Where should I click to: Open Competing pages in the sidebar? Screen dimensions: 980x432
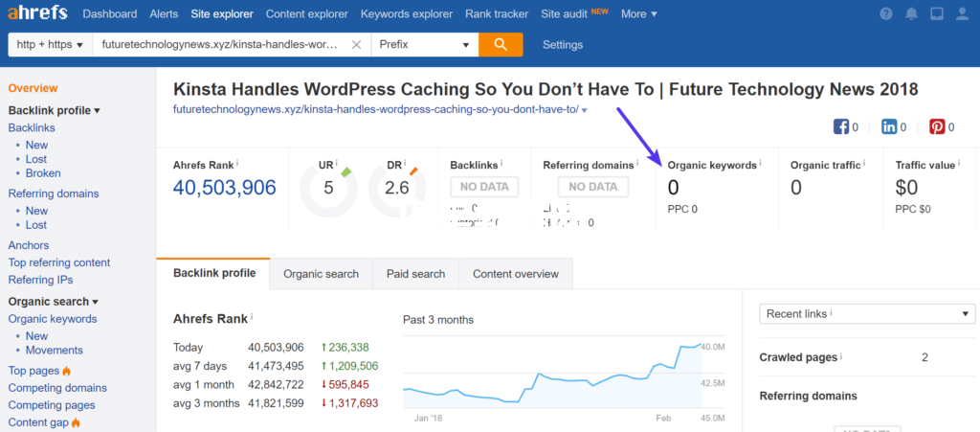pyautogui.click(x=52, y=405)
